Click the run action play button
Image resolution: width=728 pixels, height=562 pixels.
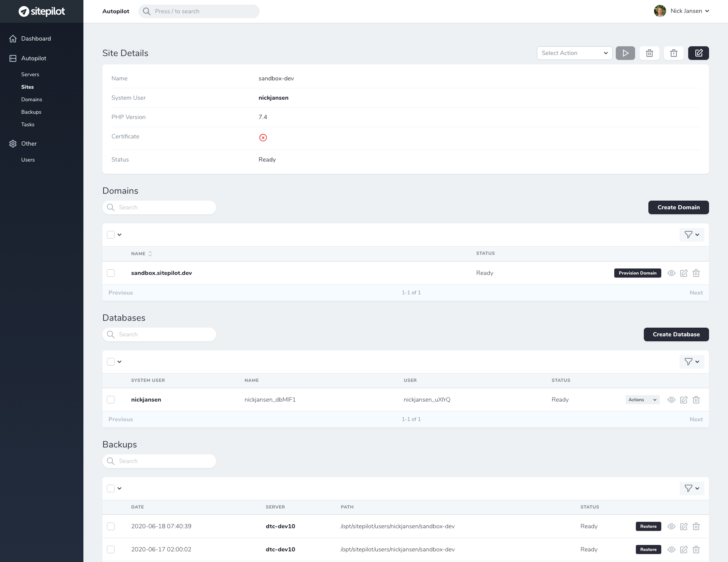[625, 53]
